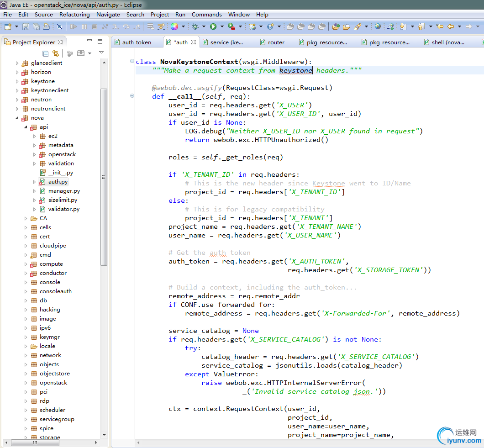Screen dimensions: 484x448
Task: Click the Run External Tools icon
Action: pos(231,26)
